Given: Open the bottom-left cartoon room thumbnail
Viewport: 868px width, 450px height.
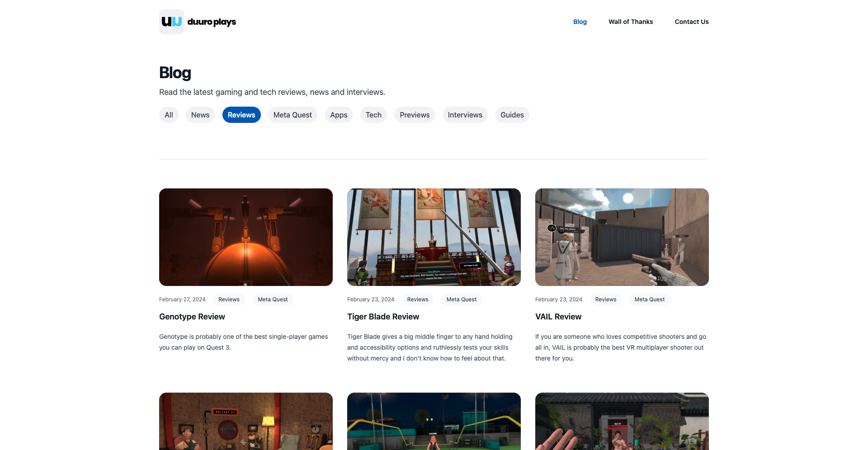Looking at the screenshot, I should coord(246,421).
